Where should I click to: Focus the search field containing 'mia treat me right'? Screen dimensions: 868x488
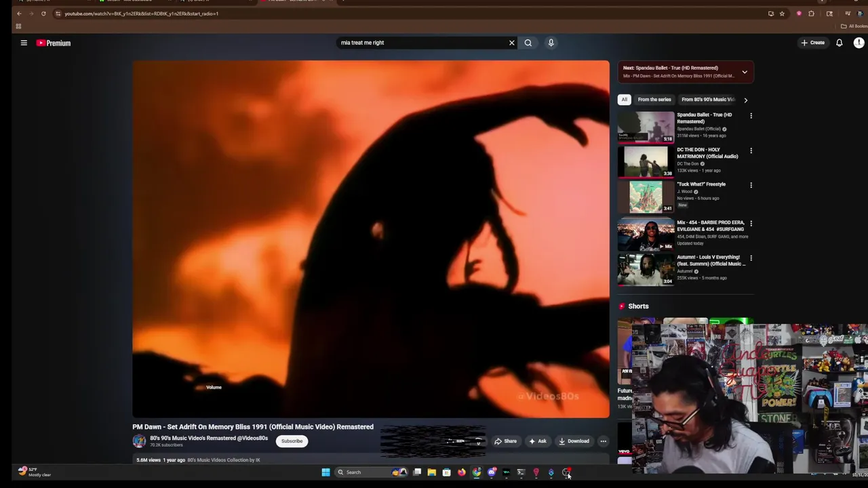tap(422, 43)
